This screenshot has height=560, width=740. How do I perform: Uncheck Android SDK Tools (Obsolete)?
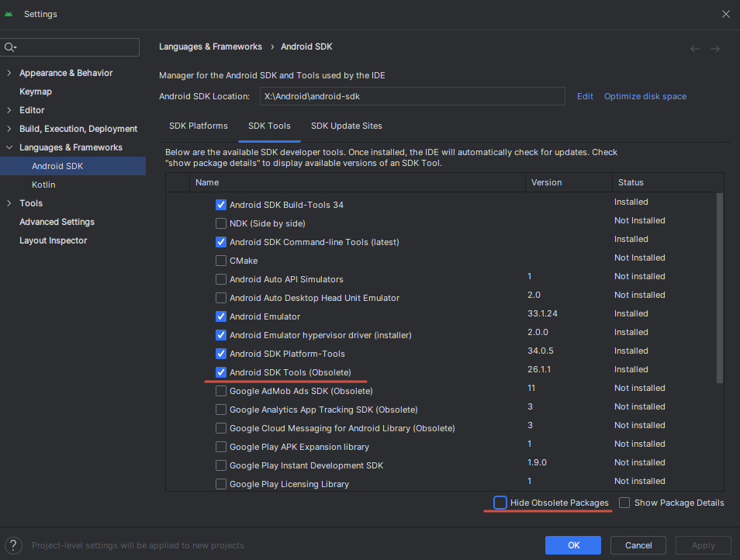tap(221, 372)
